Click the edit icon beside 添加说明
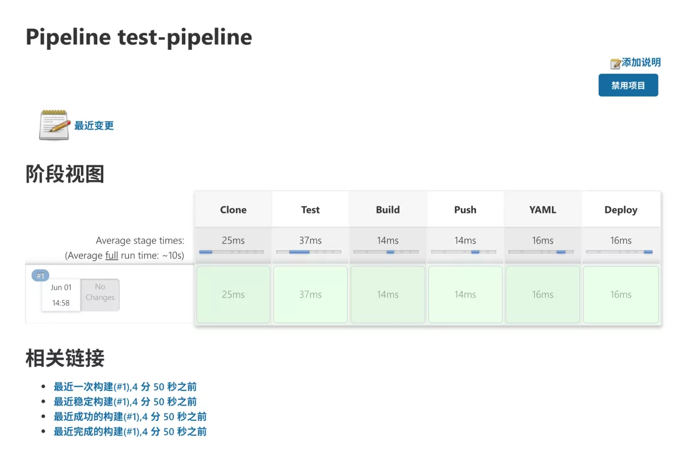 pos(615,63)
